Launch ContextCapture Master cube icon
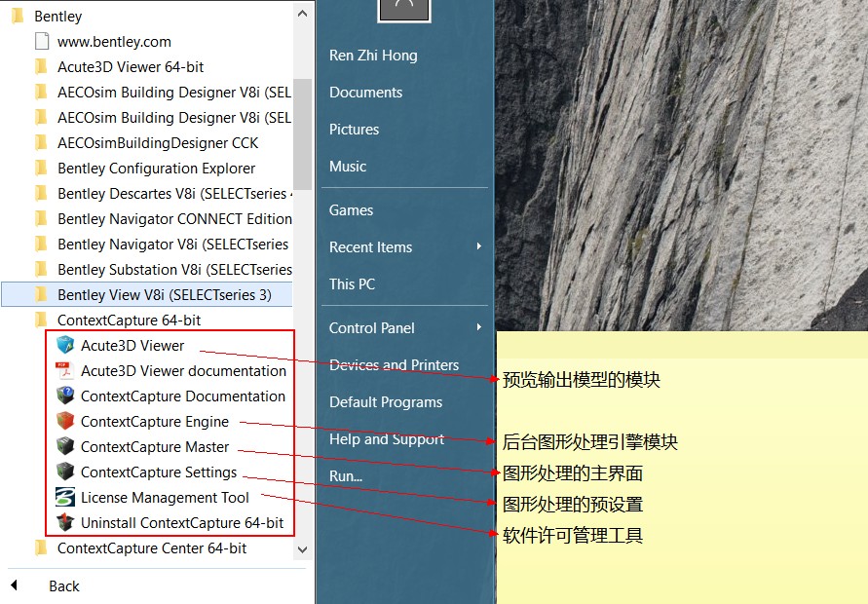This screenshot has width=868, height=604. pos(65,446)
